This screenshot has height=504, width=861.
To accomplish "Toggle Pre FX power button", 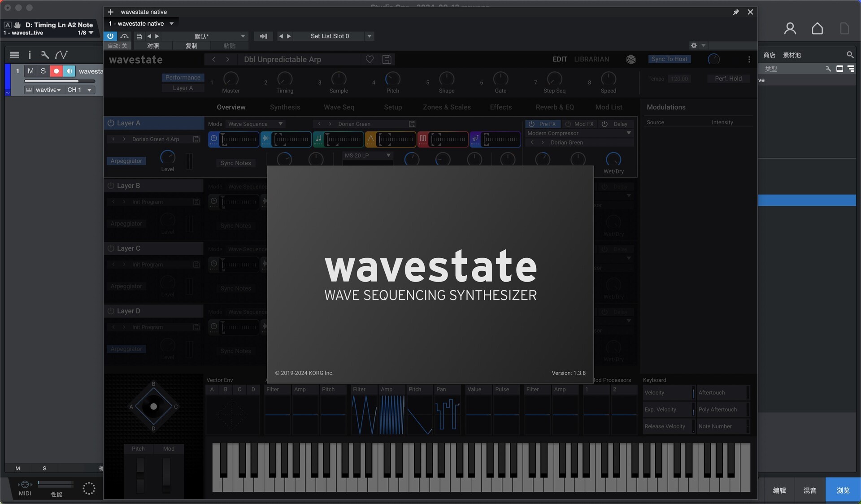I will pyautogui.click(x=531, y=124).
